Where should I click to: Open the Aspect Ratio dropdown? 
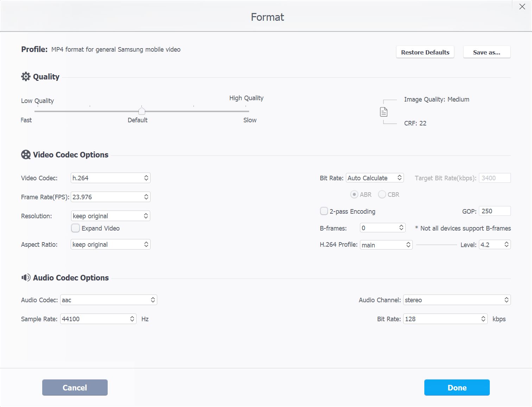pyautogui.click(x=110, y=244)
